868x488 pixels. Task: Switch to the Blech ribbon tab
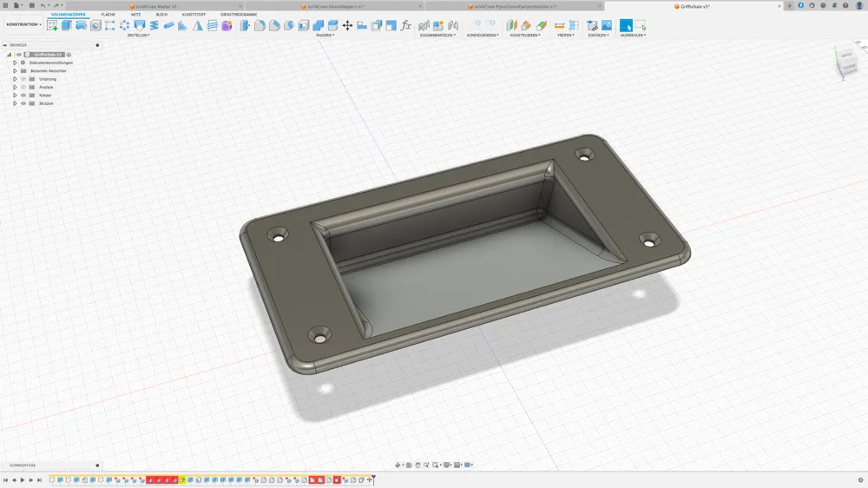(x=161, y=15)
